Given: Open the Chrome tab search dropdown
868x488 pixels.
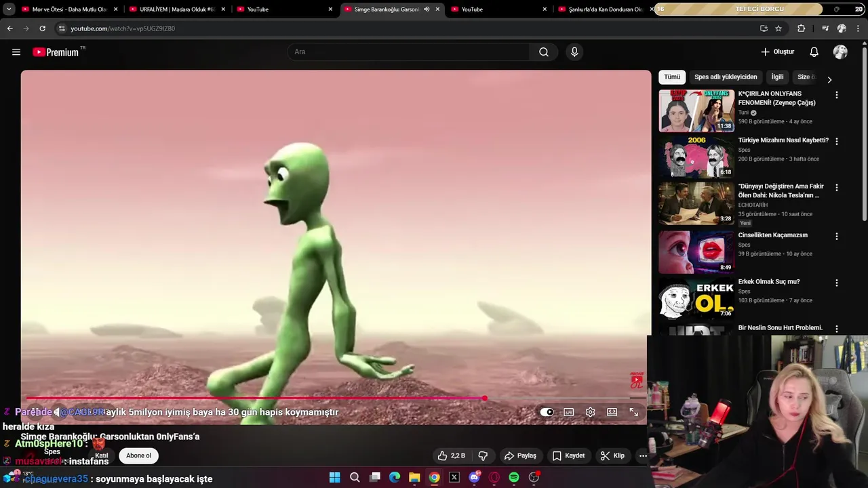Looking at the screenshot, I should coord(9,9).
